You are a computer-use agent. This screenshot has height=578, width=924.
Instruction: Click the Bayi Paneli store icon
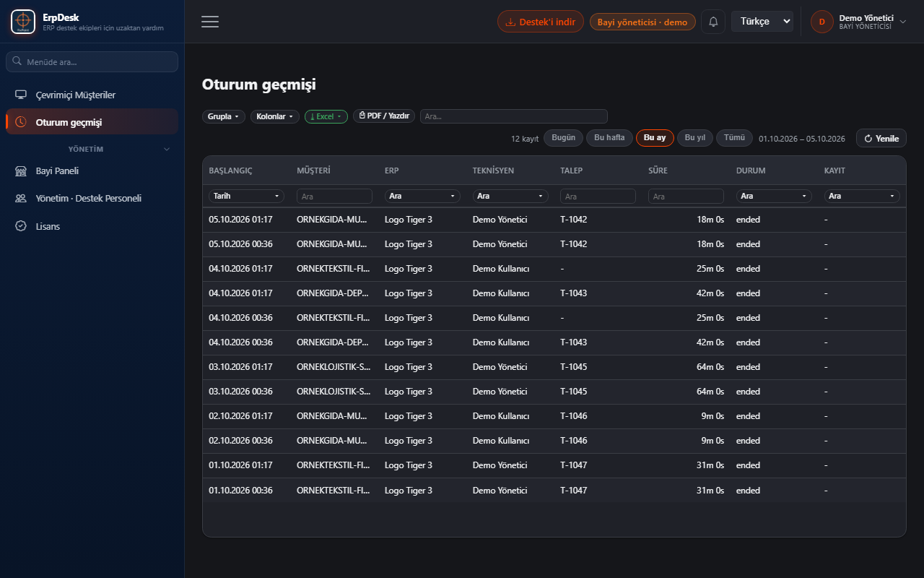(x=21, y=171)
